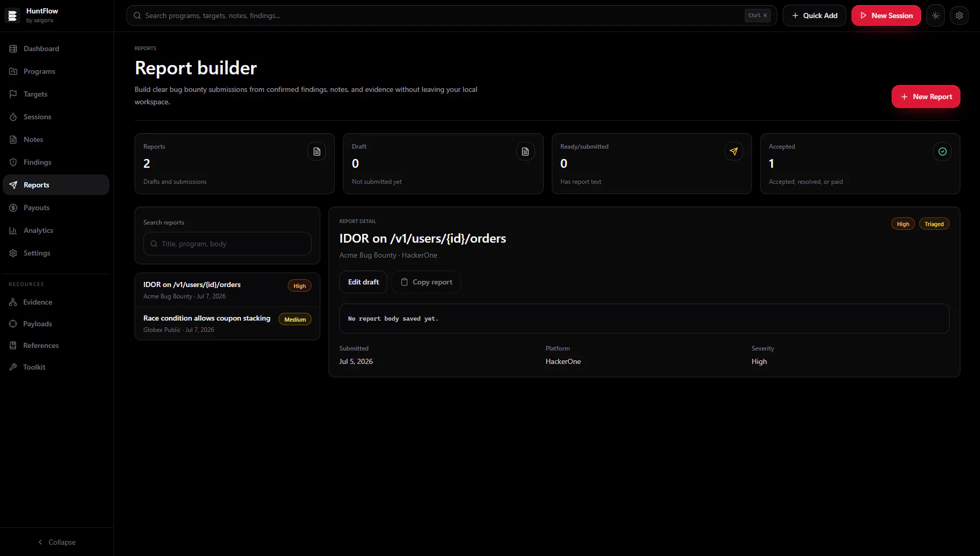Click the Toolkit wrench icon
980x556 pixels.
click(x=13, y=367)
